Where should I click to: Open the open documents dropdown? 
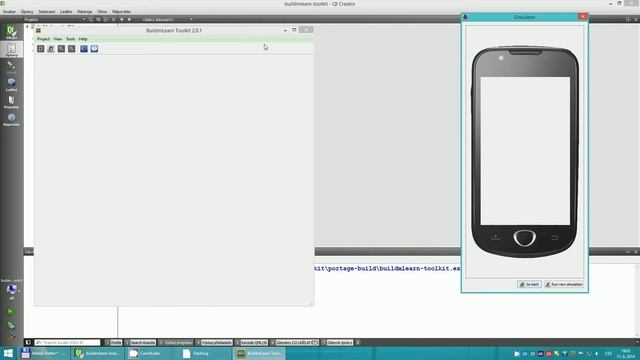coord(167,19)
